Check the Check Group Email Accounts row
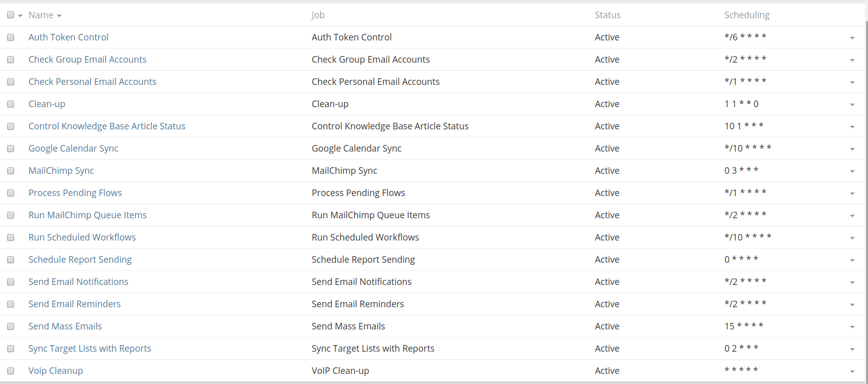Viewport: 868px width, 384px height. pos(11,60)
